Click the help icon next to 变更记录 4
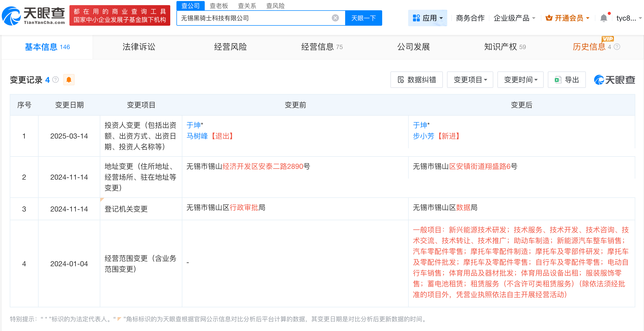The height and width of the screenshot is (331, 644). (x=56, y=80)
